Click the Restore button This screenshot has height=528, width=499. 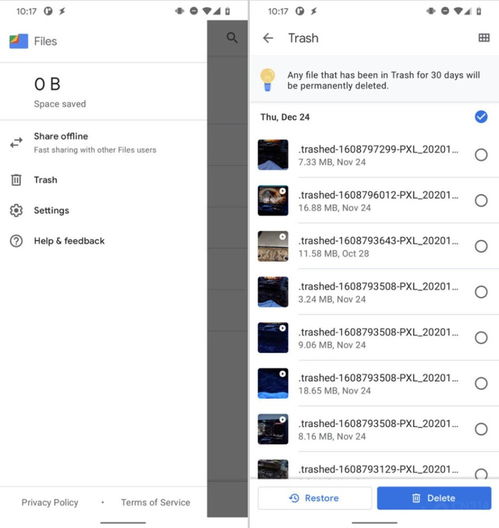point(314,498)
